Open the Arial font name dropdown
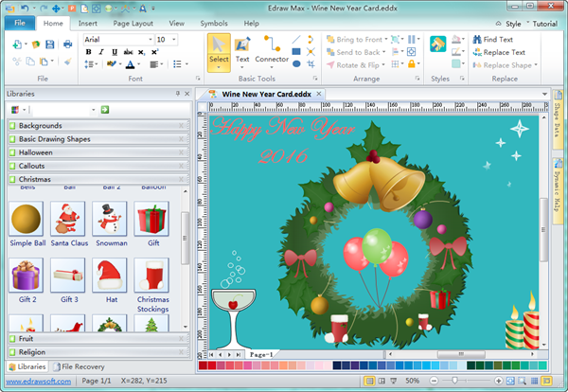568x392 pixels. point(150,39)
